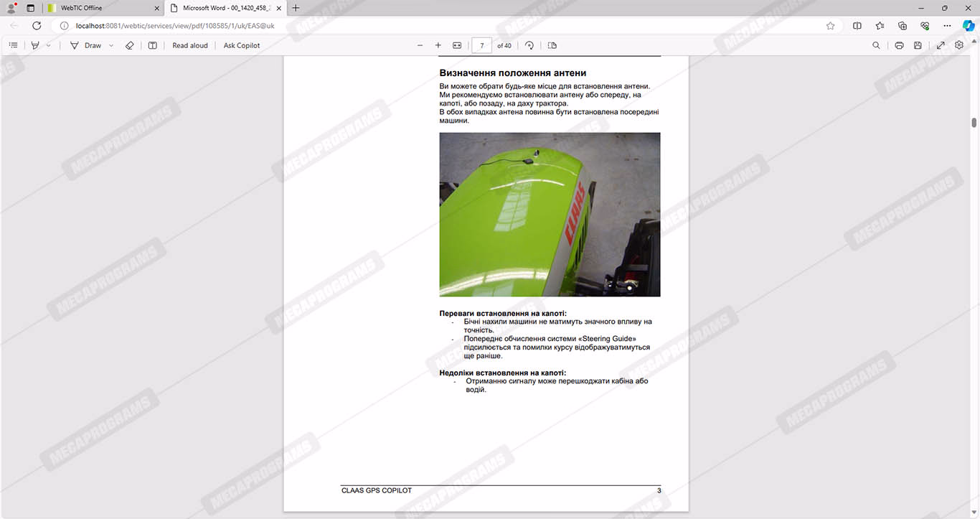This screenshot has height=519, width=980.
Task: Open Find in PDF search
Action: [x=876, y=45]
